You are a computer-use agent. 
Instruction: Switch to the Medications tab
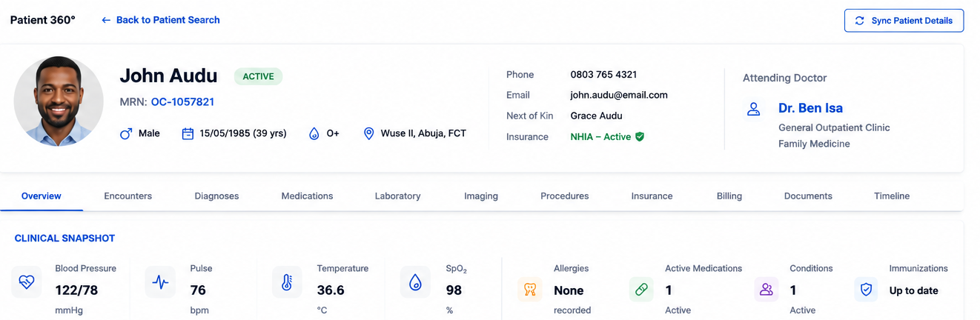click(307, 196)
